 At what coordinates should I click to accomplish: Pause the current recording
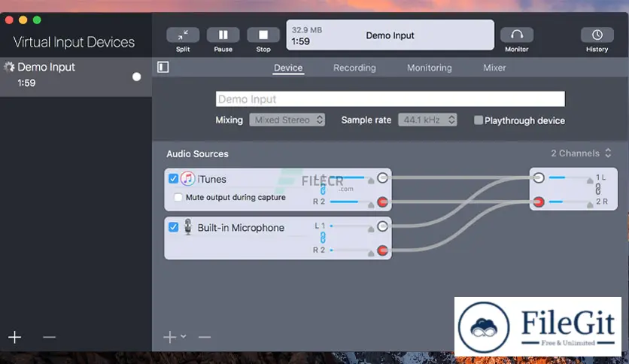click(223, 35)
